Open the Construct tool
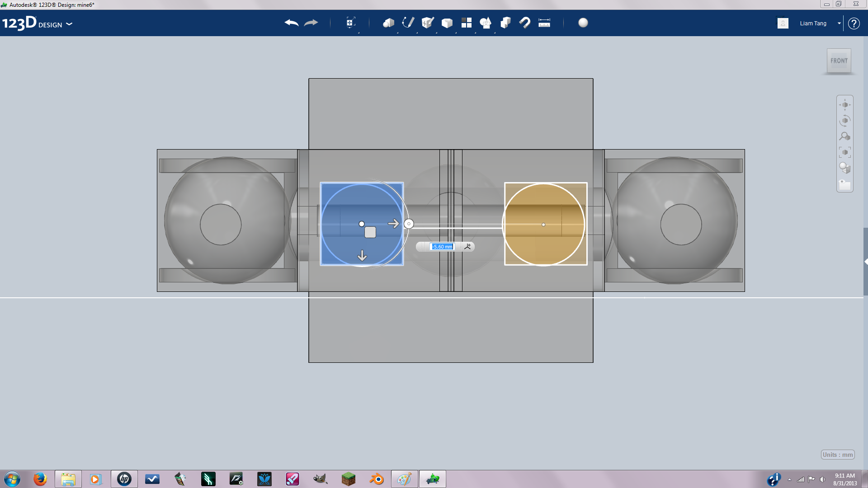 [x=428, y=23]
